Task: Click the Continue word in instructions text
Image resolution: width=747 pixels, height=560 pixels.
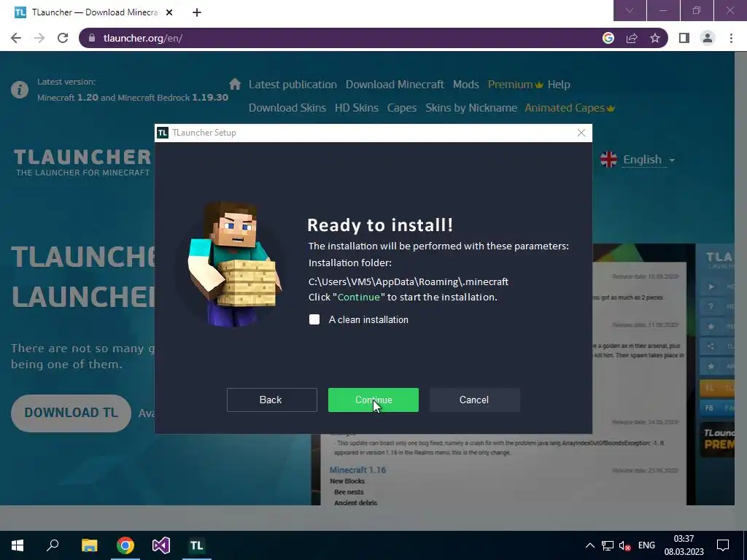Action: 359,297
